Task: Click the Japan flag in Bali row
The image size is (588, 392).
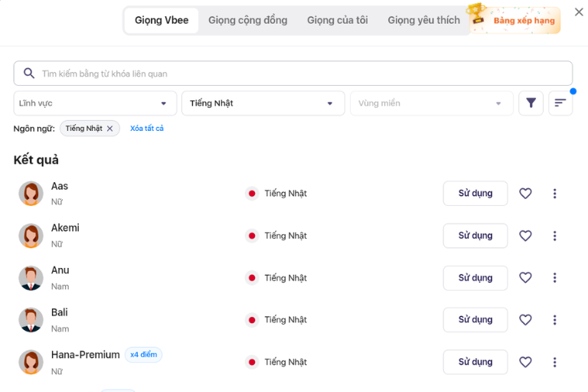Action: 252,320
